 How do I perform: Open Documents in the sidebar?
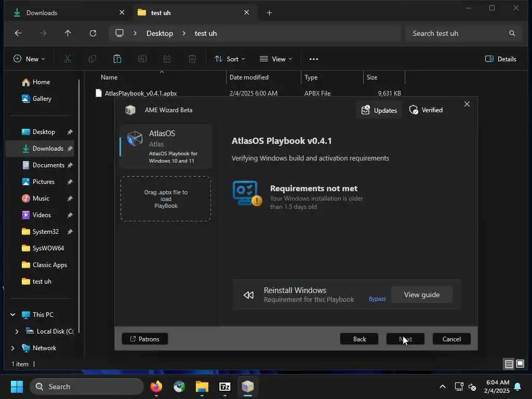(x=48, y=165)
